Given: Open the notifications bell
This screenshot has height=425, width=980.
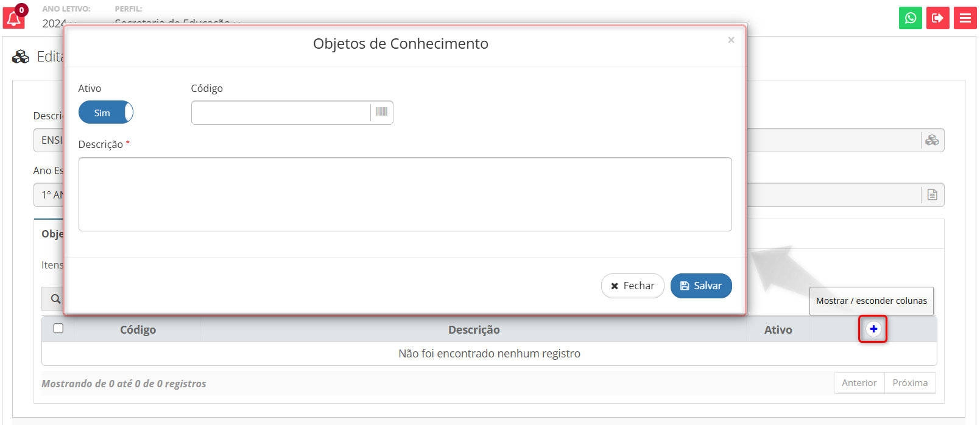Looking at the screenshot, I should [13, 18].
